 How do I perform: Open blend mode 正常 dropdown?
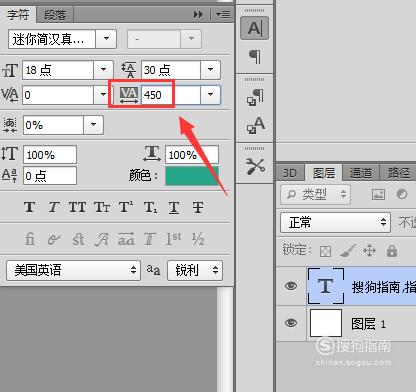[335, 222]
